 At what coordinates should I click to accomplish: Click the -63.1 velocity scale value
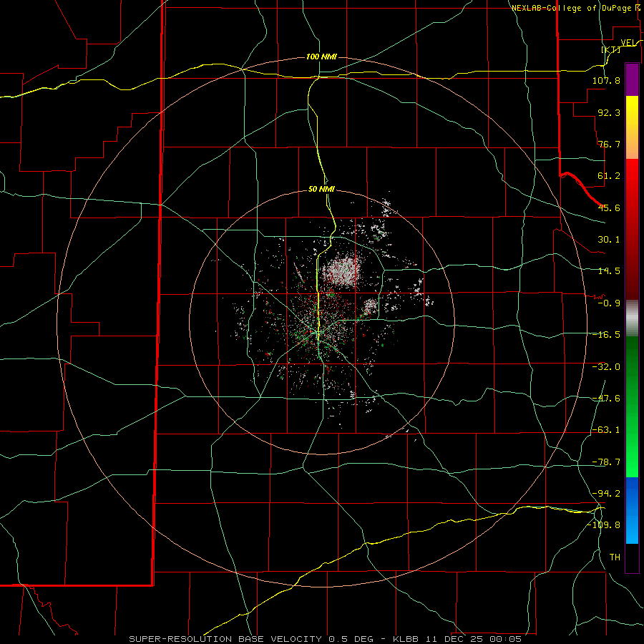tap(606, 430)
